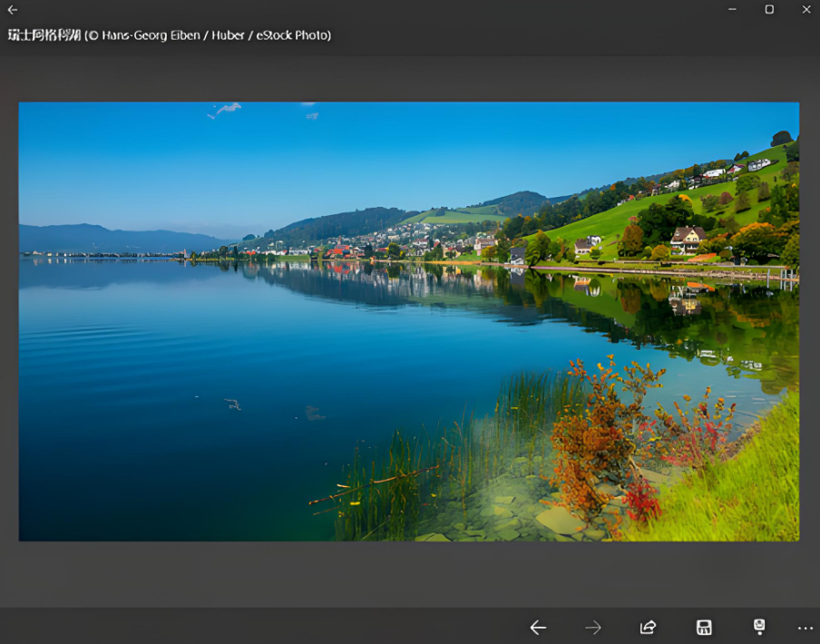
Task: Open the share option in bottom toolbar
Action: (x=648, y=628)
